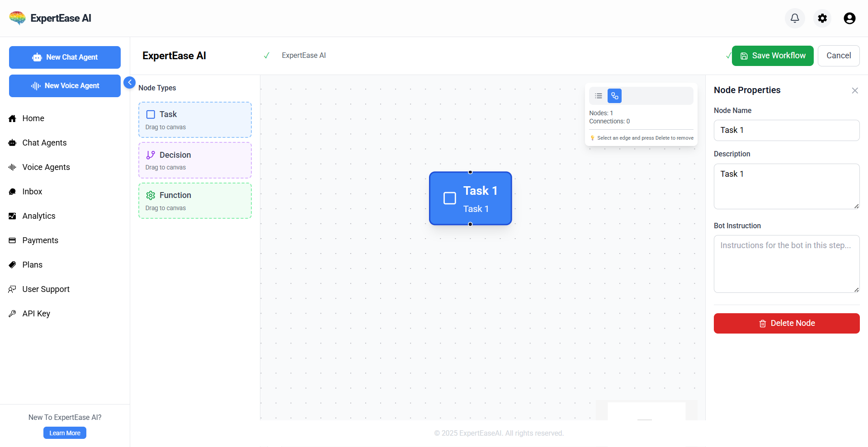The height and width of the screenshot is (447, 868).
Task: Pick the Decision node type card
Action: point(195,160)
